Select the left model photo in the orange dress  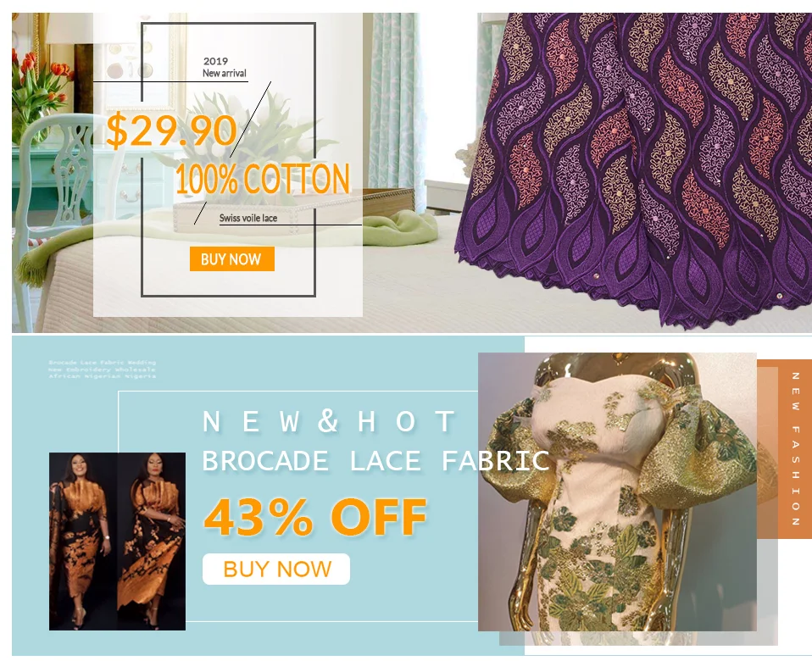coord(83,541)
